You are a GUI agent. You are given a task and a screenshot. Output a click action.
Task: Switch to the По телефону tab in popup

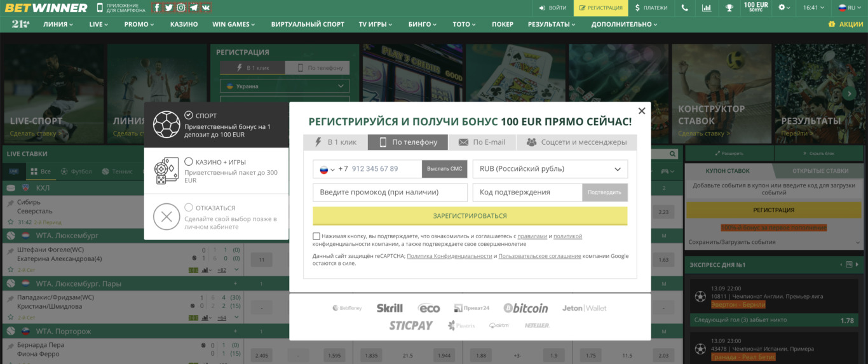pos(408,142)
